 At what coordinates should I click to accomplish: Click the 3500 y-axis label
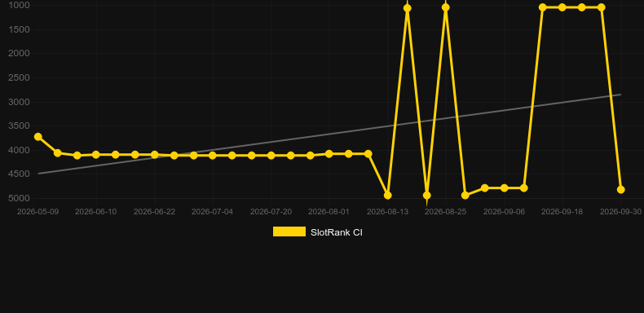(x=19, y=126)
